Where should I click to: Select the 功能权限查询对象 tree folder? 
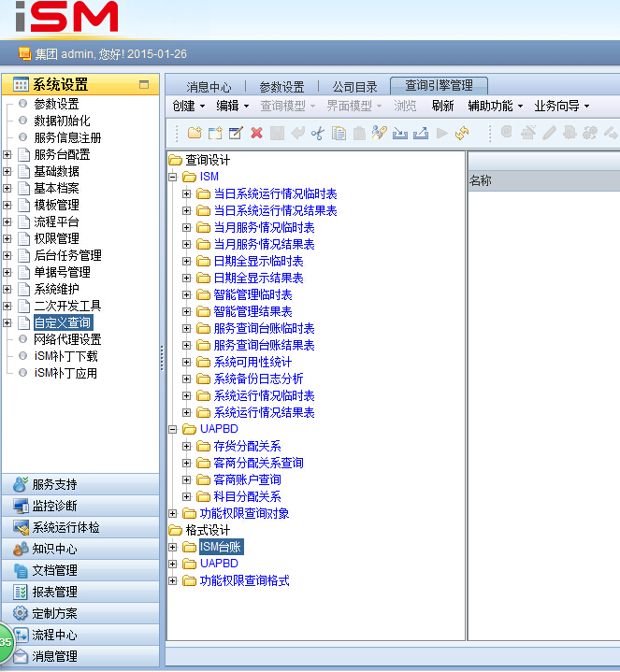click(244, 513)
